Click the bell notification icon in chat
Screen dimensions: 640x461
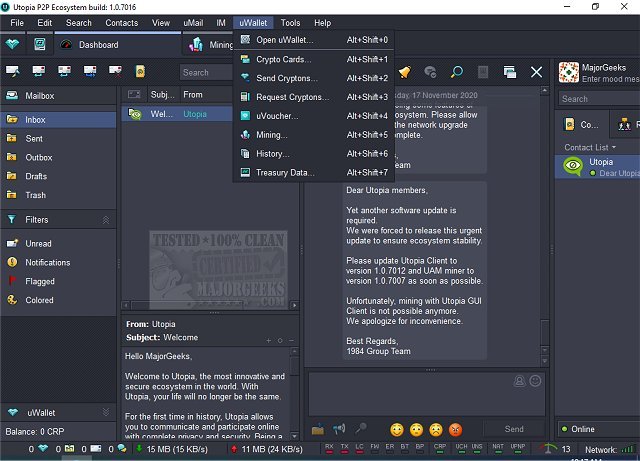[405, 72]
